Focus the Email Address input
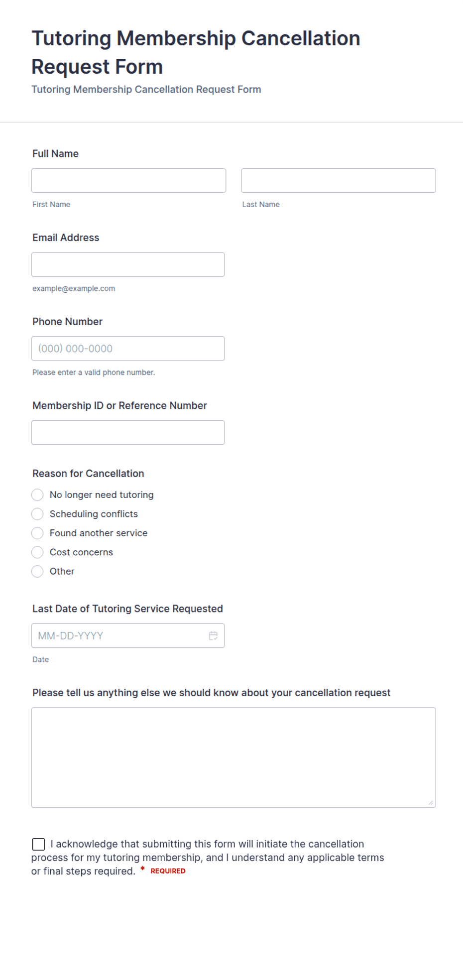Image resolution: width=463 pixels, height=980 pixels. (128, 264)
